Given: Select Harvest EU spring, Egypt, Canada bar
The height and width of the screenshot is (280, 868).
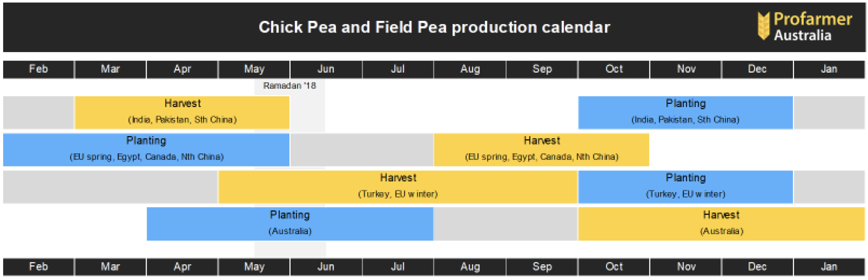Looking at the screenshot, I should point(542,150).
